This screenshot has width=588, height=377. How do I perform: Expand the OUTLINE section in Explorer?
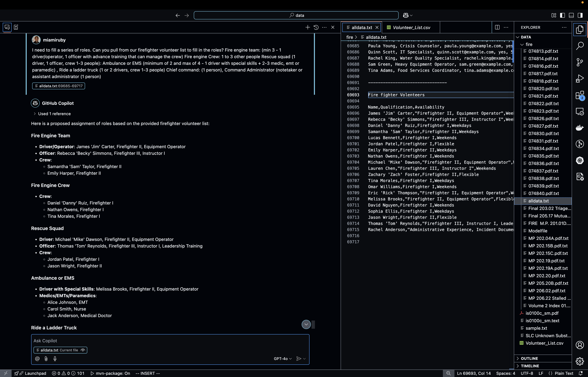click(x=529, y=358)
